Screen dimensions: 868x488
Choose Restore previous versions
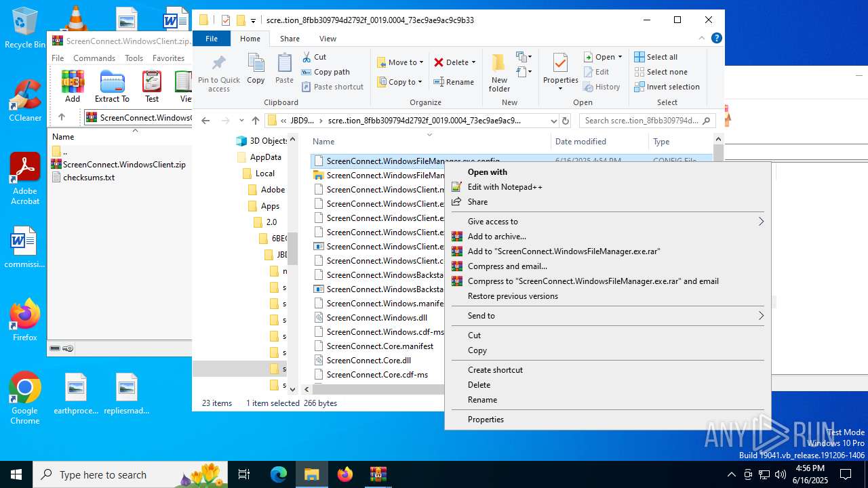513,296
